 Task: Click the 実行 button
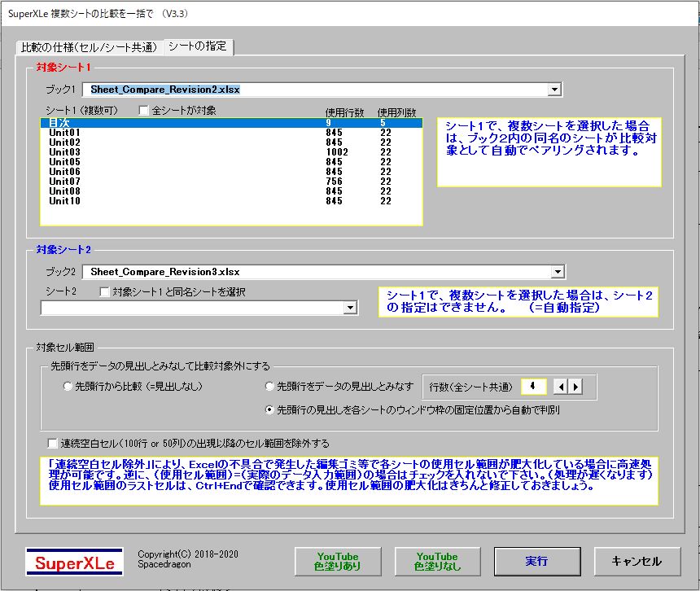tap(537, 562)
